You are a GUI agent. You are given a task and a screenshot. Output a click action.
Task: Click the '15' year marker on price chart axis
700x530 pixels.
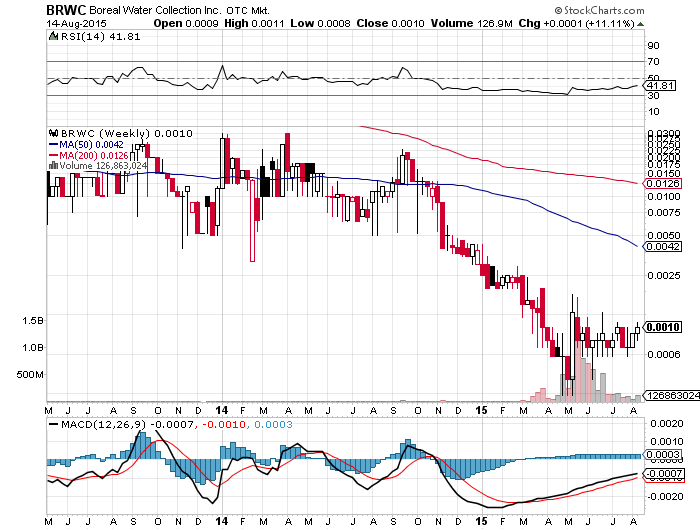pos(481,410)
